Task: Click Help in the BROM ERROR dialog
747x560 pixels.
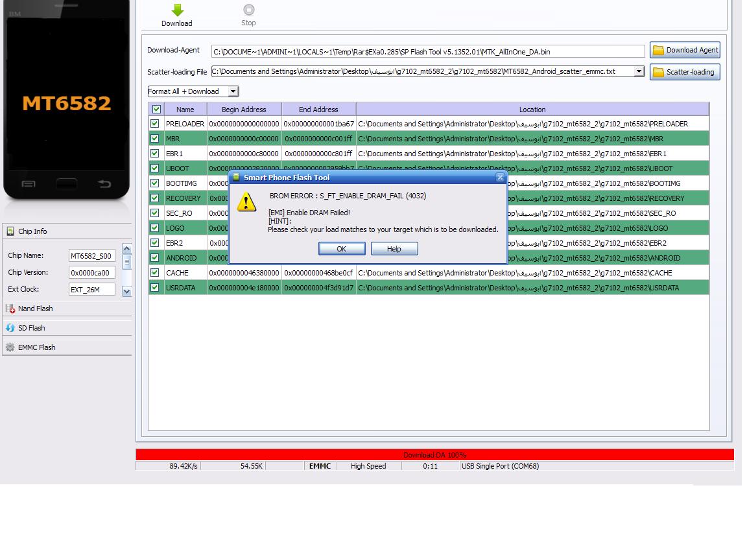Action: tap(394, 249)
